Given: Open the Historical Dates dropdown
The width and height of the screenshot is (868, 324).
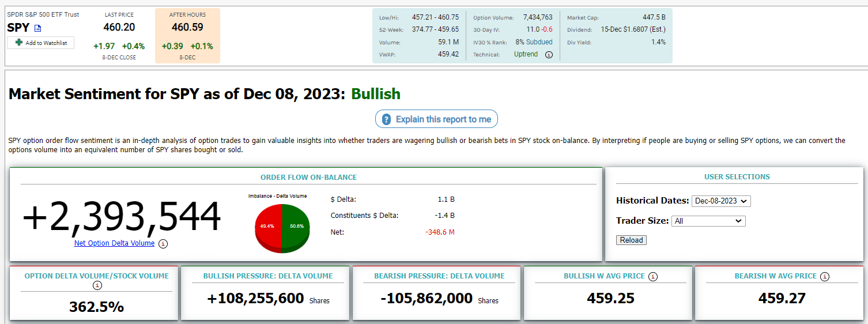Looking at the screenshot, I should [721, 201].
